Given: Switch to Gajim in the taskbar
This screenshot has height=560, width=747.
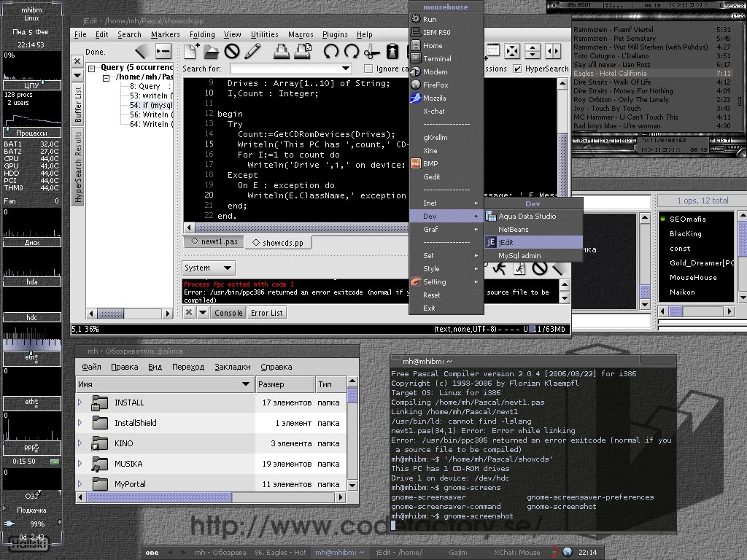Looking at the screenshot, I should coord(458,553).
